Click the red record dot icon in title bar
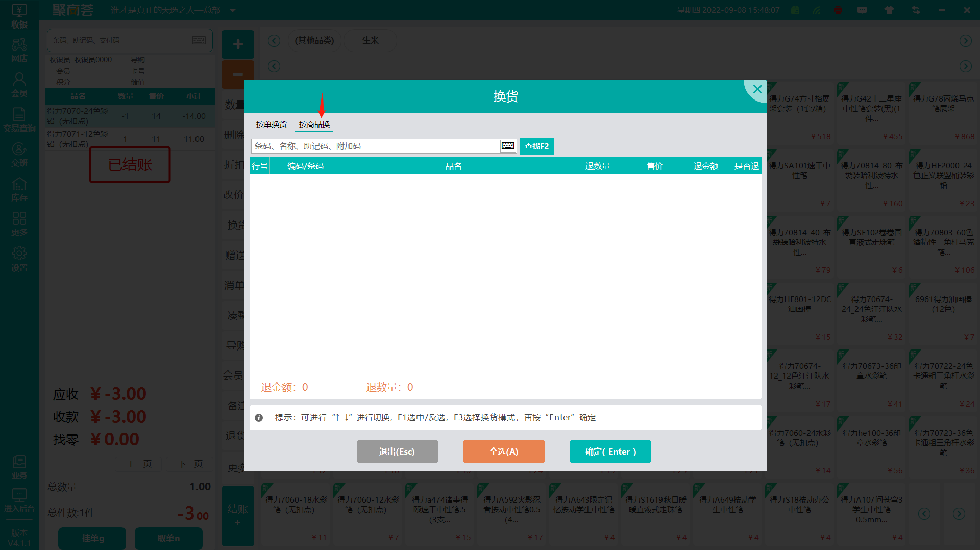The width and height of the screenshot is (980, 550). (x=838, y=10)
